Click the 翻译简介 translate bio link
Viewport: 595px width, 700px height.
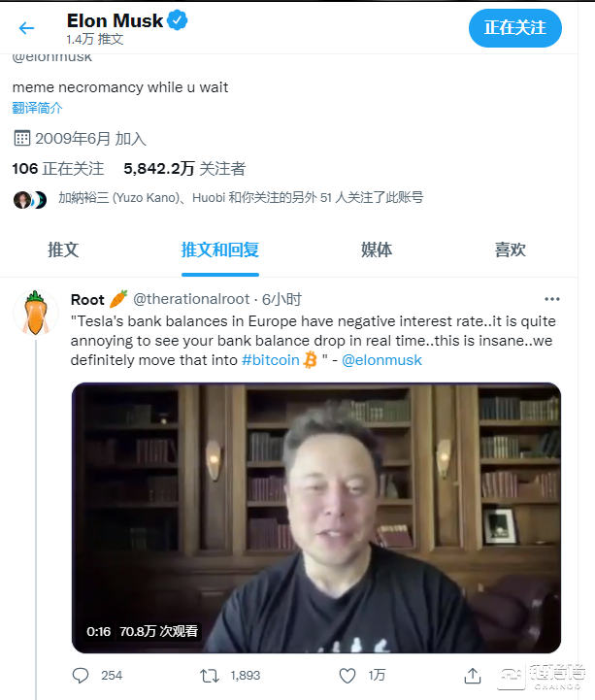(x=37, y=108)
